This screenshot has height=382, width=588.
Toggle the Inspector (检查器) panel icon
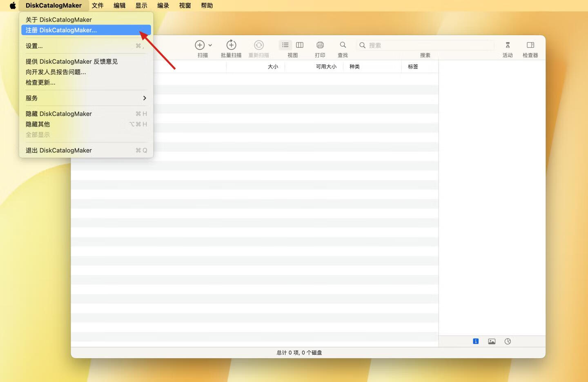pos(530,45)
